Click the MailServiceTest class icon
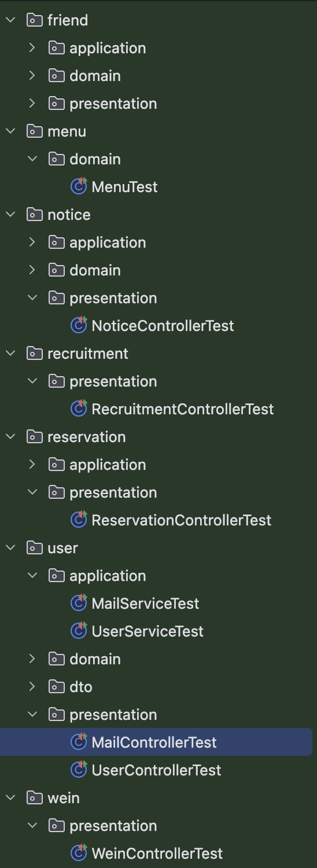The height and width of the screenshot is (868, 317). click(79, 603)
